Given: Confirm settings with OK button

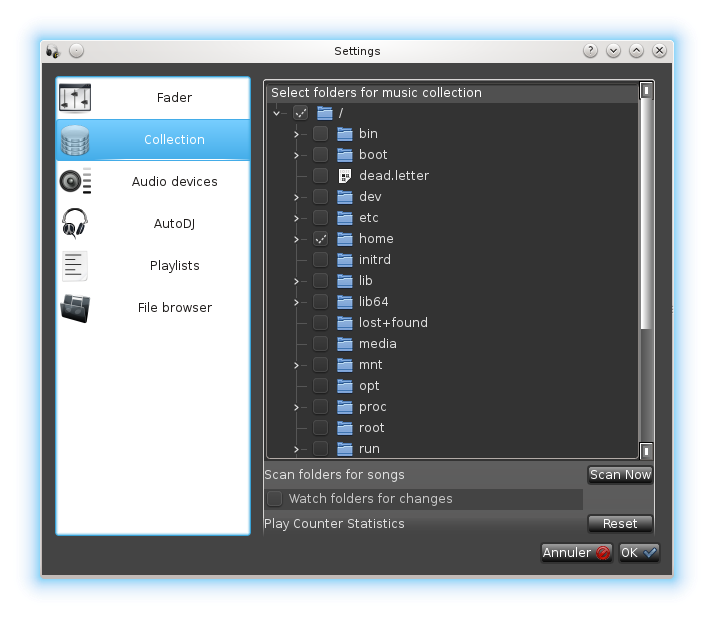Looking at the screenshot, I should (639, 553).
